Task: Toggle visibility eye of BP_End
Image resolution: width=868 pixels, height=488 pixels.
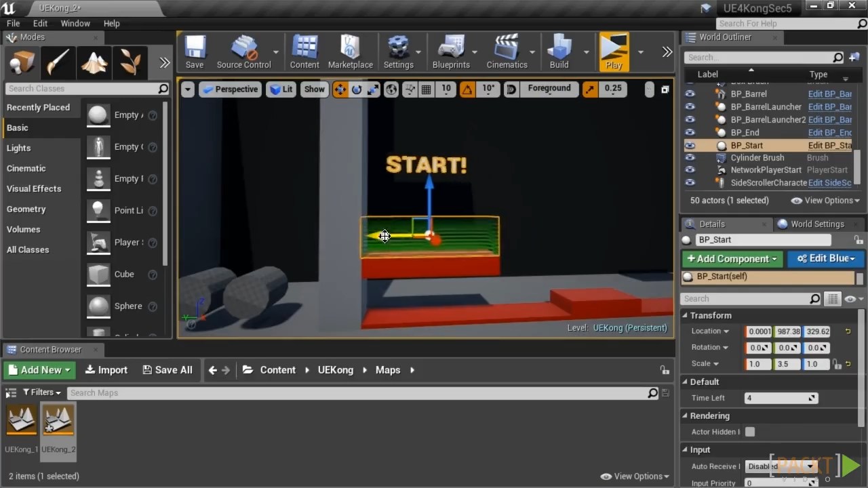Action: [690, 133]
